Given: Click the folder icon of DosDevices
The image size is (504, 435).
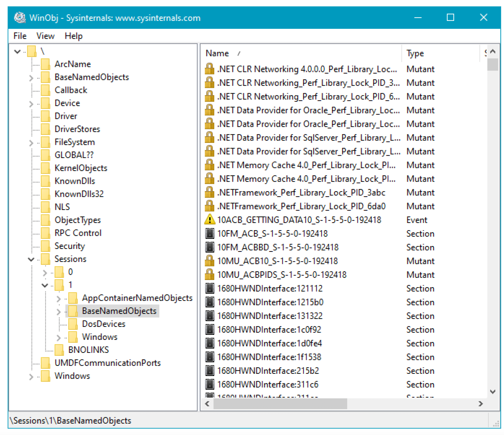Looking at the screenshot, I should pyautogui.click(x=73, y=324).
